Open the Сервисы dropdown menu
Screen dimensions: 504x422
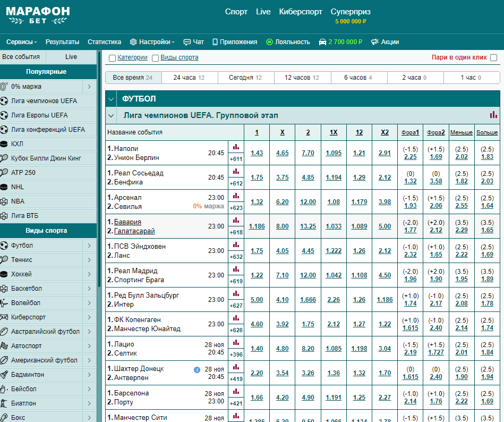[x=22, y=42]
